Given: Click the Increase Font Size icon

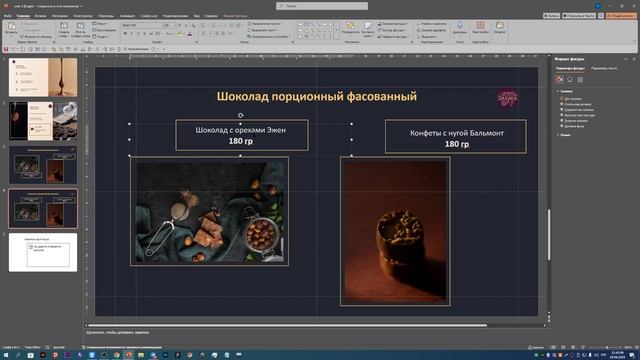Looking at the screenshot, I should point(180,25).
